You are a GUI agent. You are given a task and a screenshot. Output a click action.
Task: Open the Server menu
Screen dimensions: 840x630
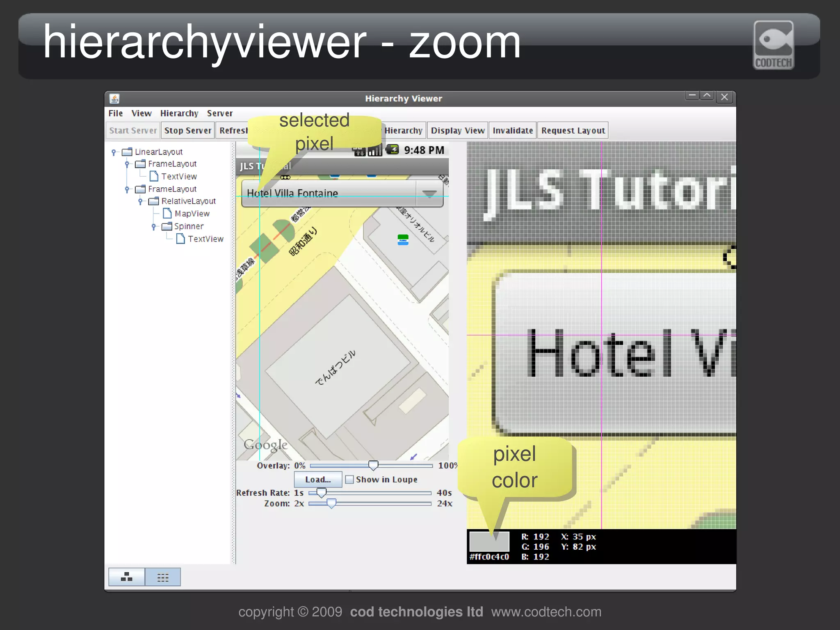coord(220,114)
